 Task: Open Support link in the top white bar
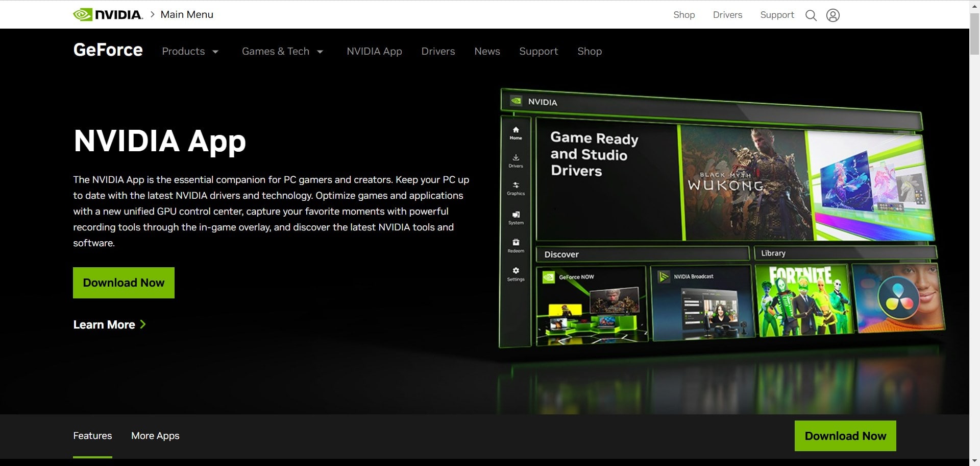(777, 15)
